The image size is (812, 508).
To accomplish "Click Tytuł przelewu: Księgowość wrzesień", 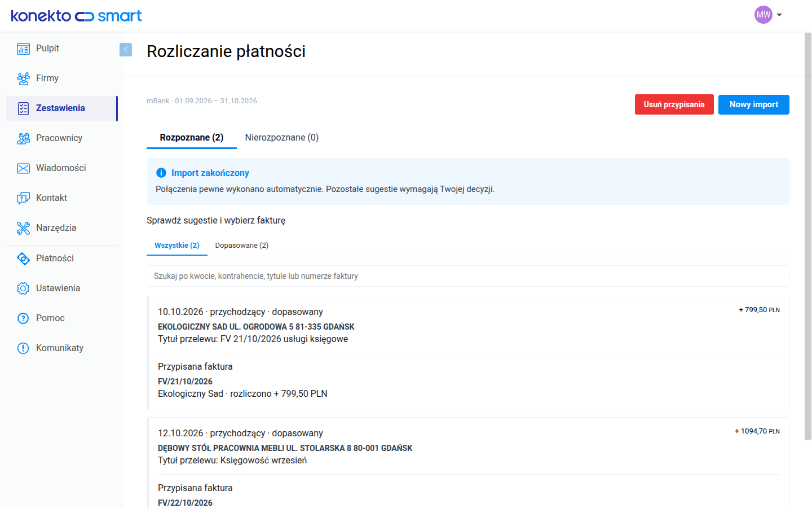I will 232,461.
